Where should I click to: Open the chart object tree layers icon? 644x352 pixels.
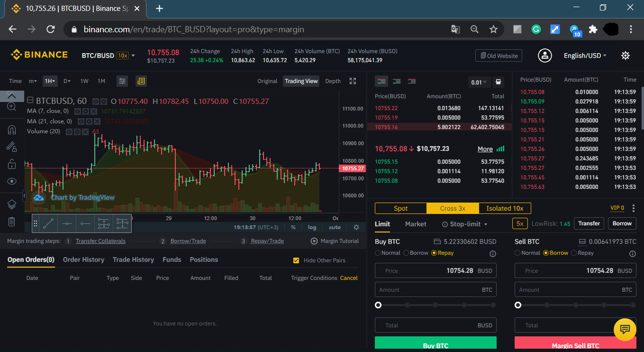[x=12, y=204]
